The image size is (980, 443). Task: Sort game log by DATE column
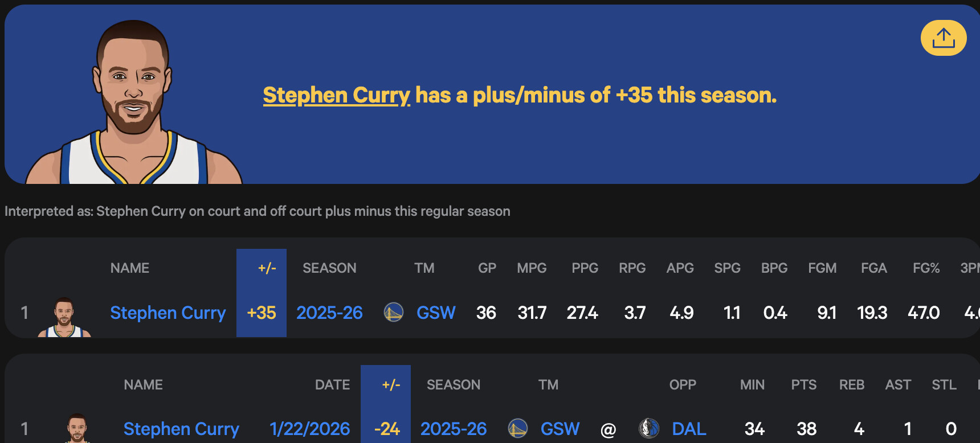click(332, 385)
